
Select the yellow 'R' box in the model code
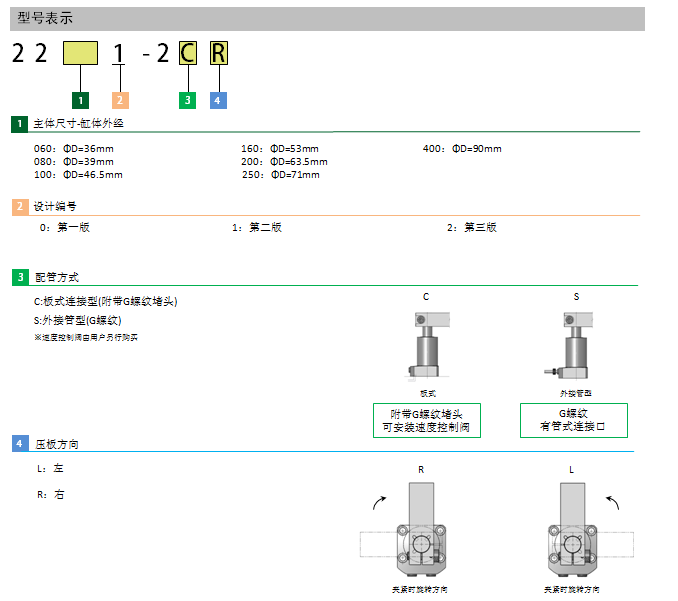[x=219, y=53]
